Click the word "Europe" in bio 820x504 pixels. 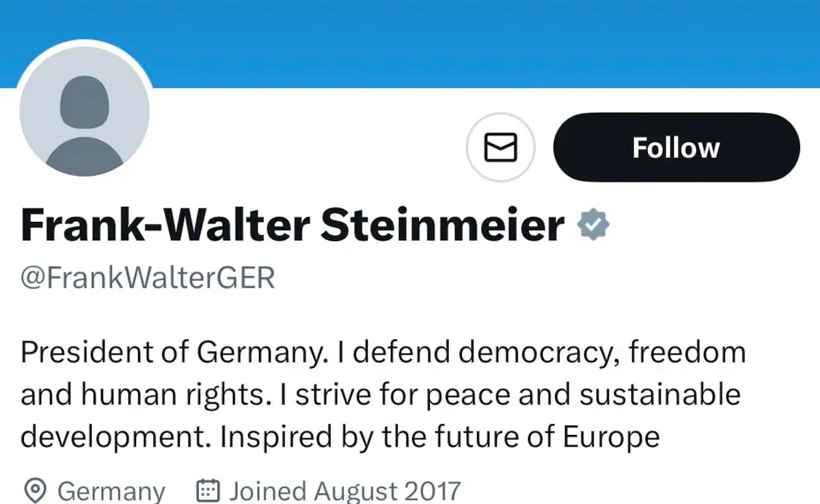tap(611, 437)
